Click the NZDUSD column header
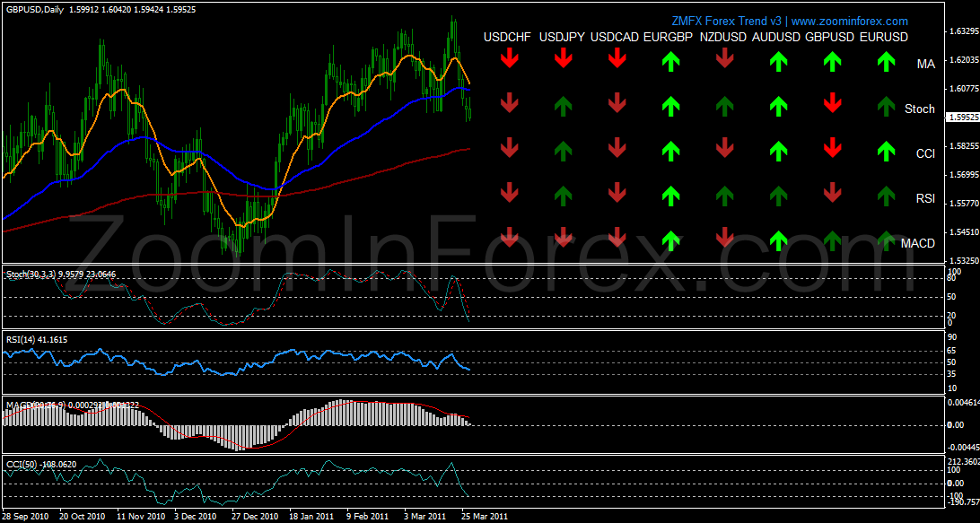This screenshot has width=980, height=523. click(x=723, y=38)
